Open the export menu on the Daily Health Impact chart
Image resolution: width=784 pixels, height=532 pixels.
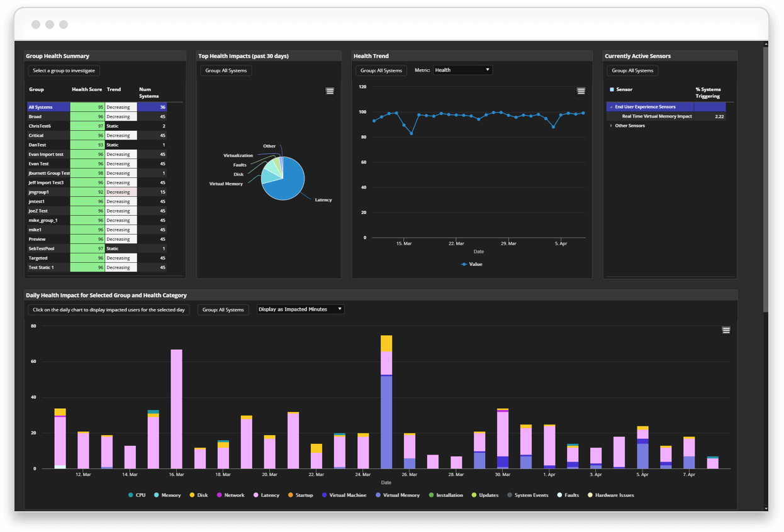coord(726,330)
